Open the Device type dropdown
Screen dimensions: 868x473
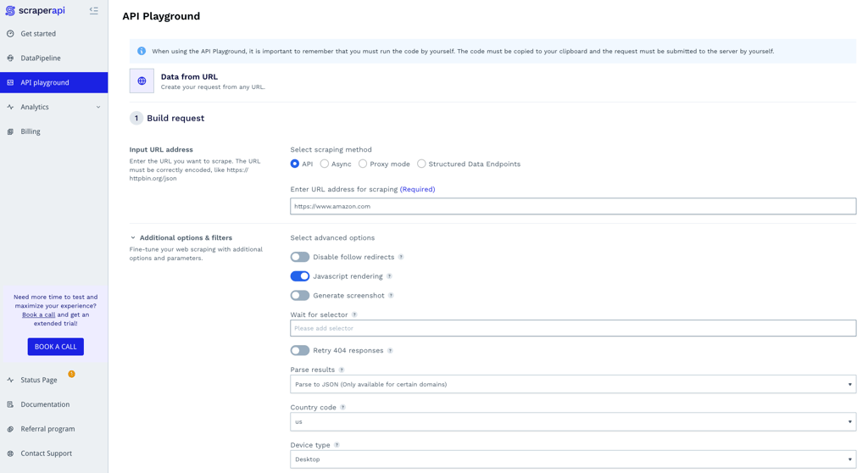click(x=573, y=459)
